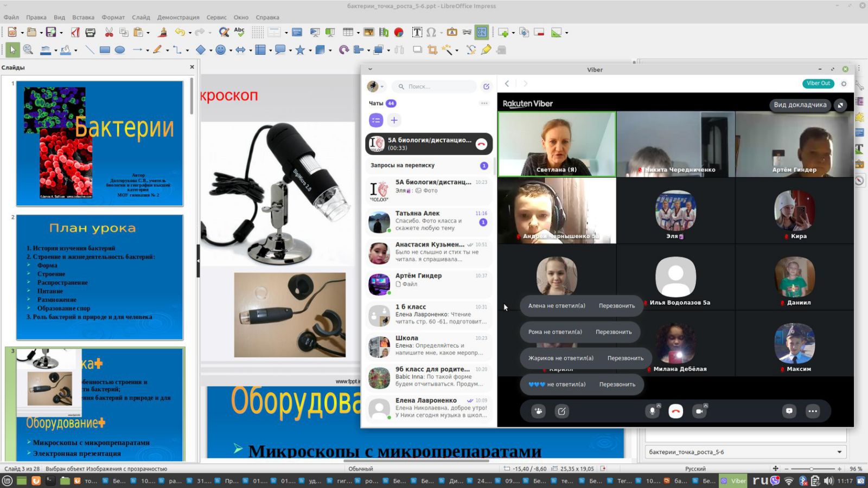The height and width of the screenshot is (488, 868).
Task: Select the Ellipse drawing tool
Action: click(120, 50)
